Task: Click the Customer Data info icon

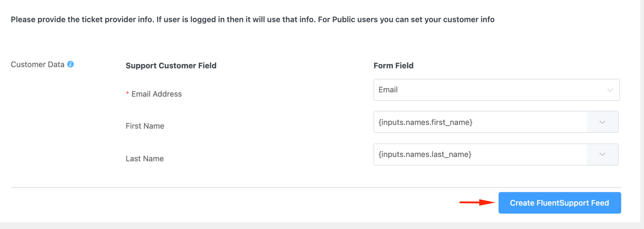Action: (71, 63)
